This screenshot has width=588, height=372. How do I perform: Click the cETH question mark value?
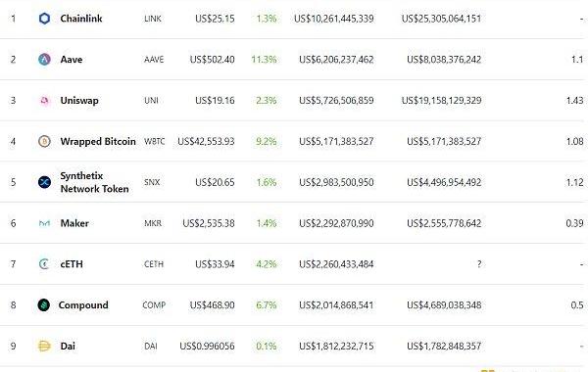click(479, 264)
